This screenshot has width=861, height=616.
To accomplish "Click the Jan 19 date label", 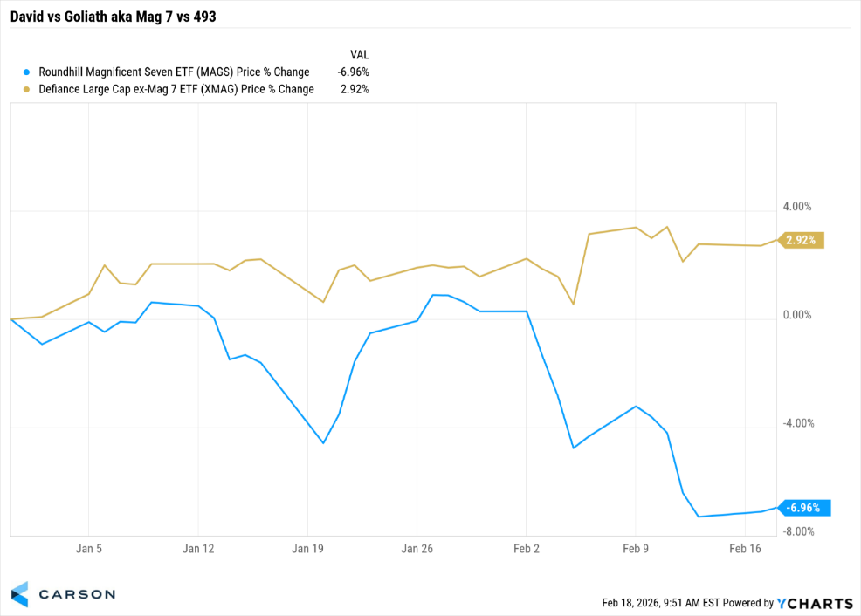I will (x=307, y=549).
